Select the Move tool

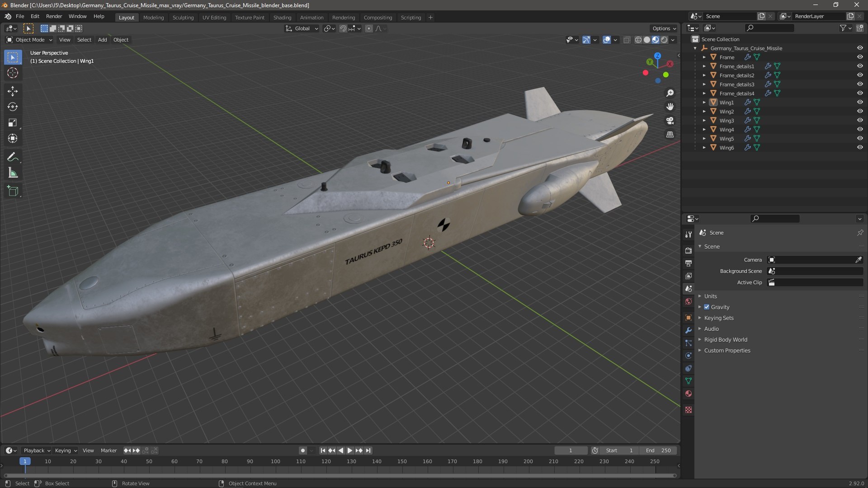click(x=13, y=91)
